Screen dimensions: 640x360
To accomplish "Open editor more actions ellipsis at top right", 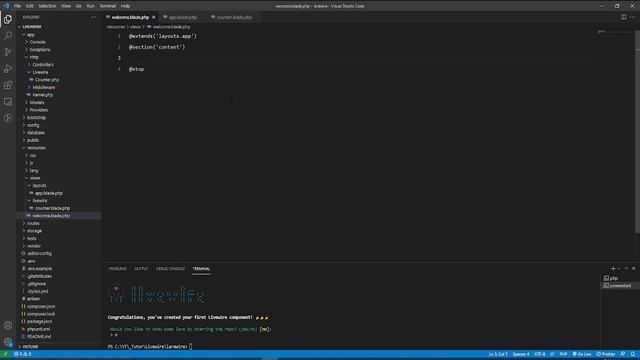I will [x=632, y=17].
